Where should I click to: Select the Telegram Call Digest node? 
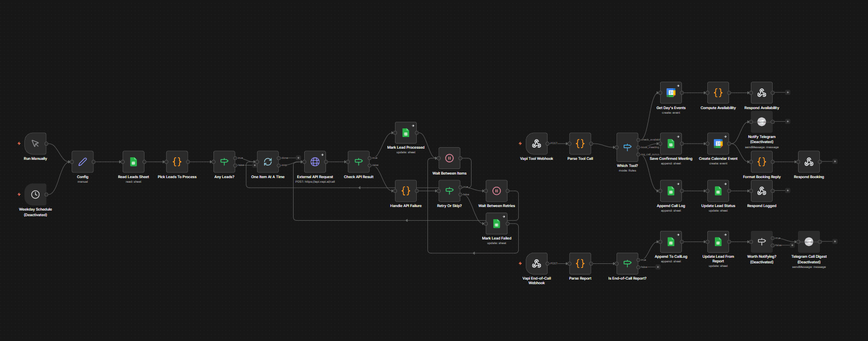tap(809, 242)
